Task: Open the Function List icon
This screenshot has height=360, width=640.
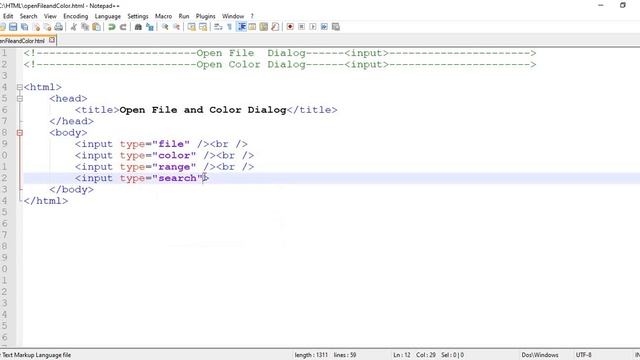Action: point(275,27)
